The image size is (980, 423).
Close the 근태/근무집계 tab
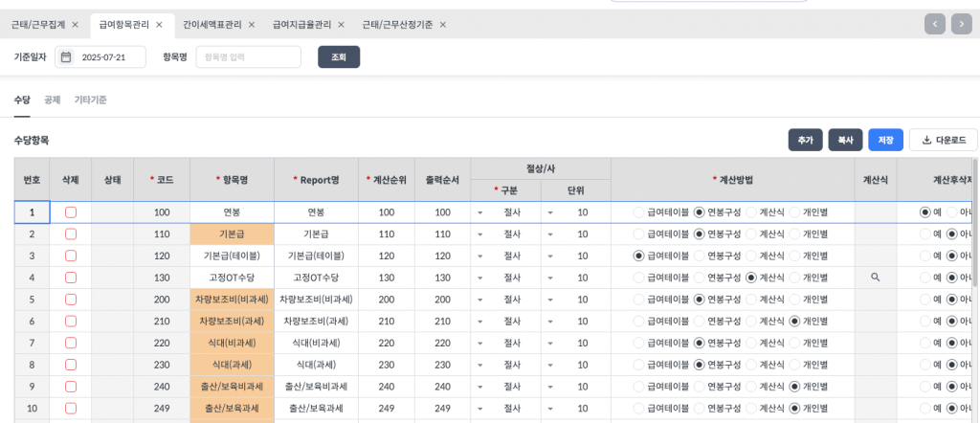(x=75, y=25)
